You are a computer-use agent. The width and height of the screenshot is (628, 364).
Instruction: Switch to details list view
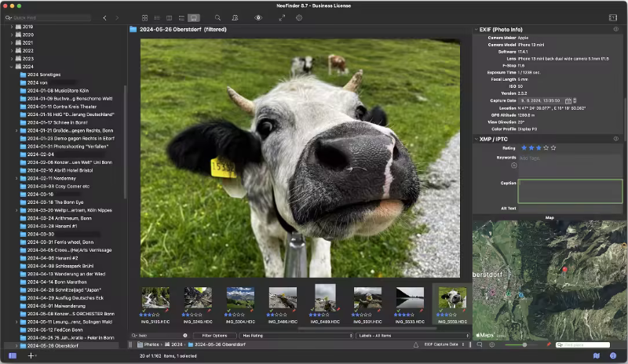pyautogui.click(x=181, y=18)
